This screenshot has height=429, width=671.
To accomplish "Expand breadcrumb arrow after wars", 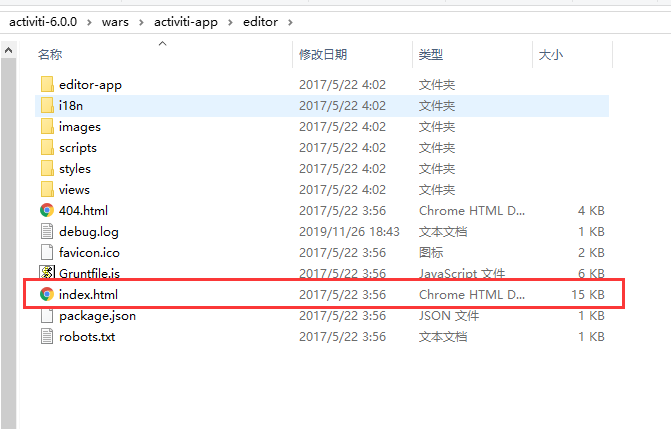I will point(141,22).
